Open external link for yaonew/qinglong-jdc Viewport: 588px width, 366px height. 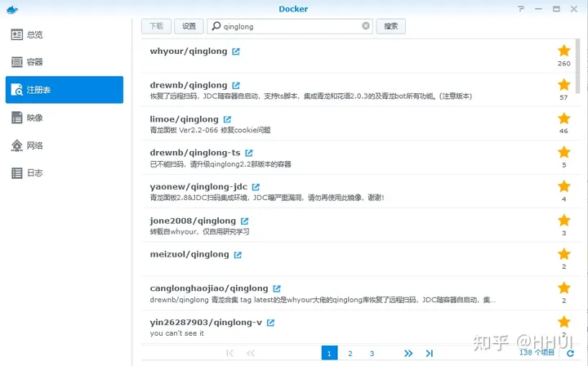coord(256,187)
